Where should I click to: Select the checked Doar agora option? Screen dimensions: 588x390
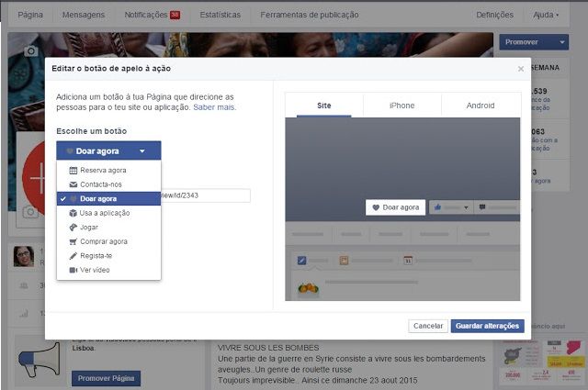pos(108,198)
